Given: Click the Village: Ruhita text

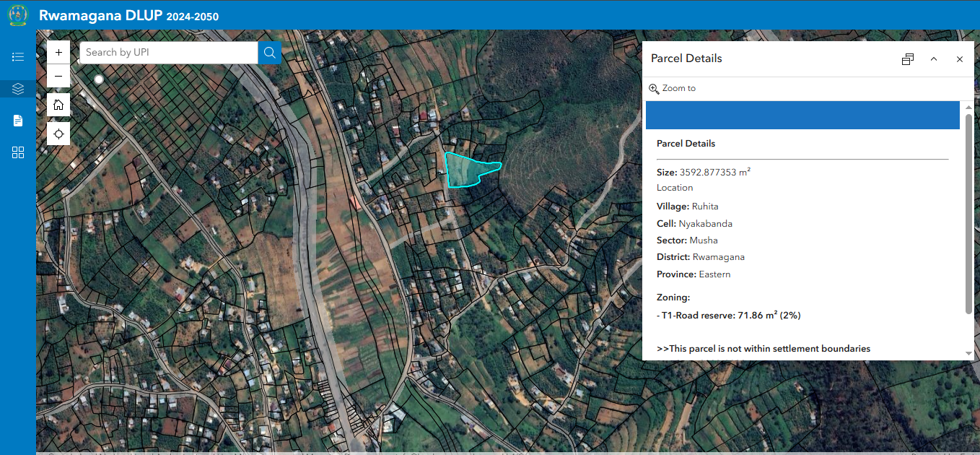Looking at the screenshot, I should [688, 207].
